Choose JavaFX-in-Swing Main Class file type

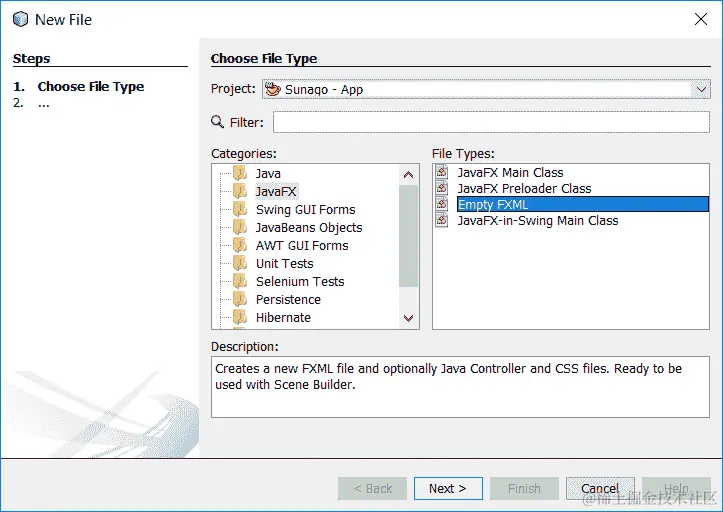pyautogui.click(x=537, y=220)
